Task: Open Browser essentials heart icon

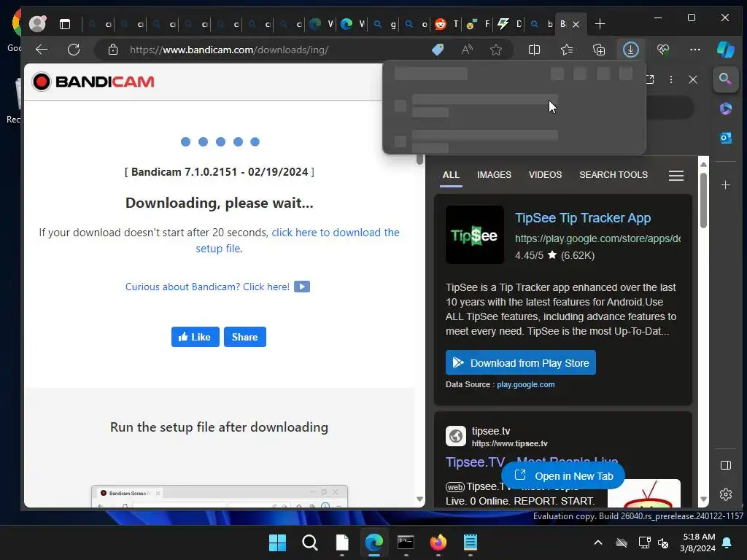Action: (x=663, y=50)
